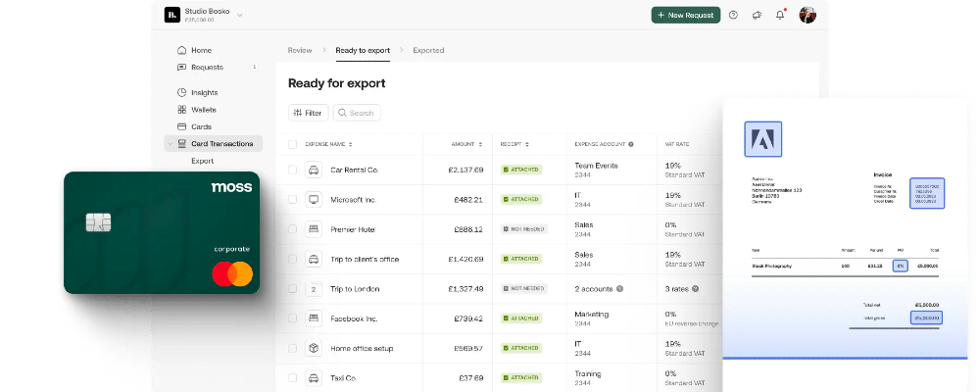
Task: Open the Insights sidebar icon
Action: point(181,92)
